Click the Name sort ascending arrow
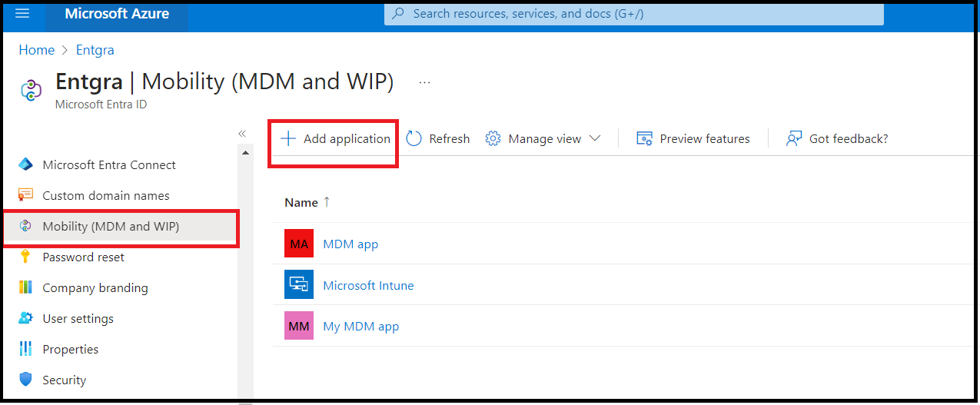Viewport: 980px width, 405px height. 327,202
